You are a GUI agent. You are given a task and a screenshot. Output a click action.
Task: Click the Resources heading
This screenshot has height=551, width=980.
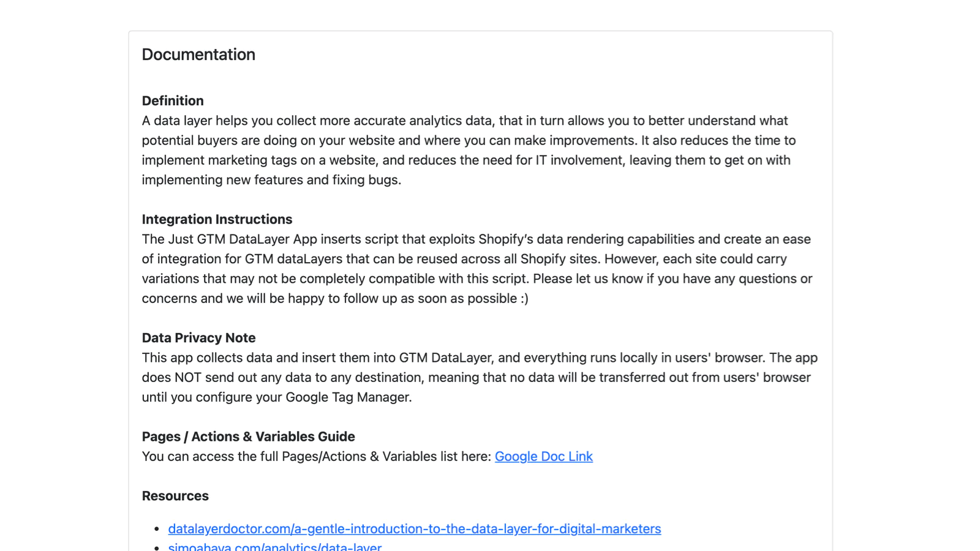175,496
